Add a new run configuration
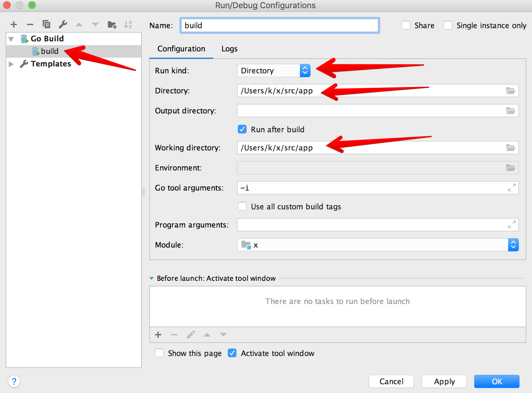Image resolution: width=532 pixels, height=393 pixels. 14,24
